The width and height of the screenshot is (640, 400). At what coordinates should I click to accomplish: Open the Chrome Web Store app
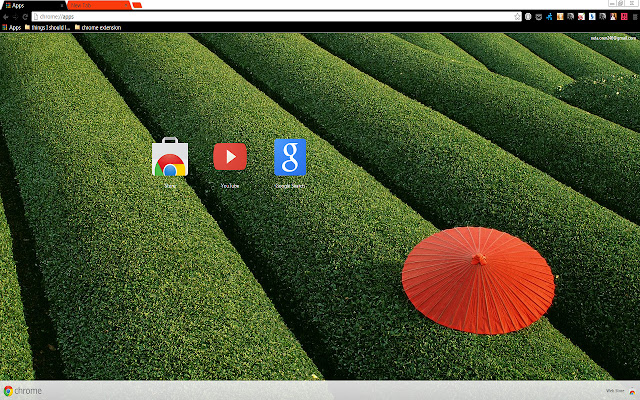[170, 159]
